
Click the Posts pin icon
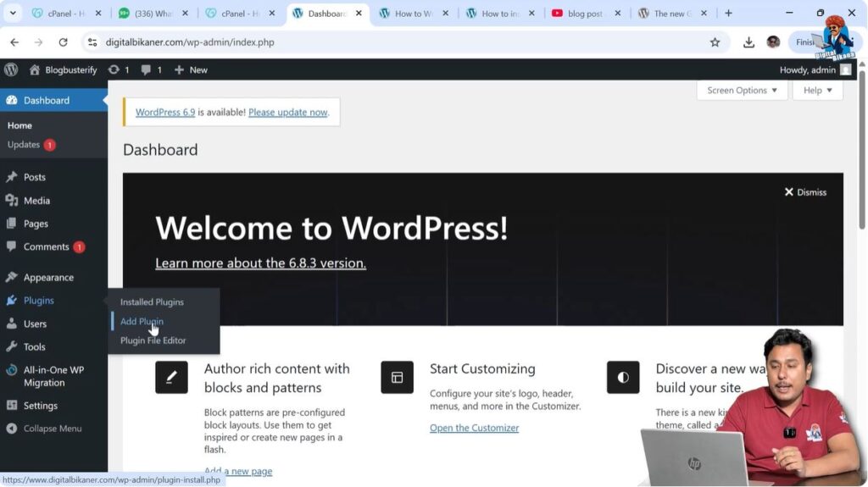pyautogui.click(x=12, y=177)
